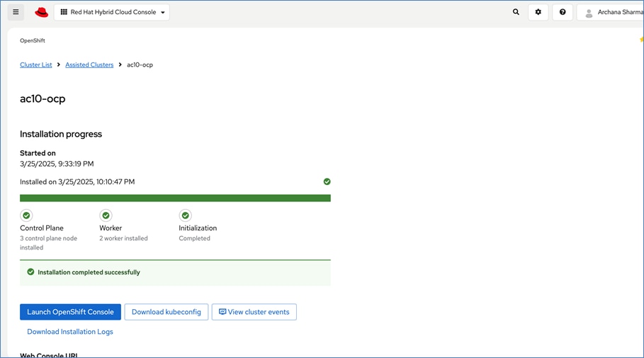Image resolution: width=644 pixels, height=358 pixels.
Task: Click Download kubeconfig button
Action: coord(166,312)
